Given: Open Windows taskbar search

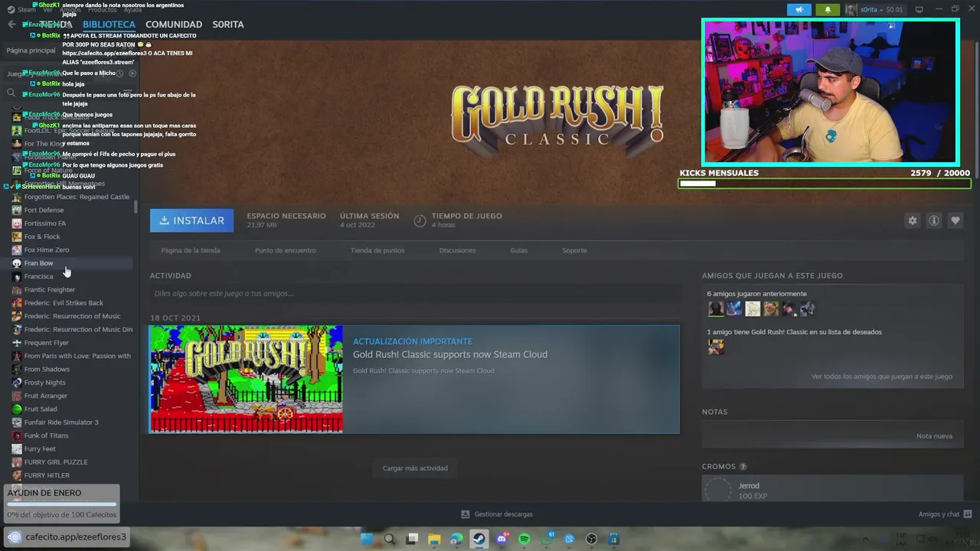Looking at the screenshot, I should pyautogui.click(x=389, y=539).
